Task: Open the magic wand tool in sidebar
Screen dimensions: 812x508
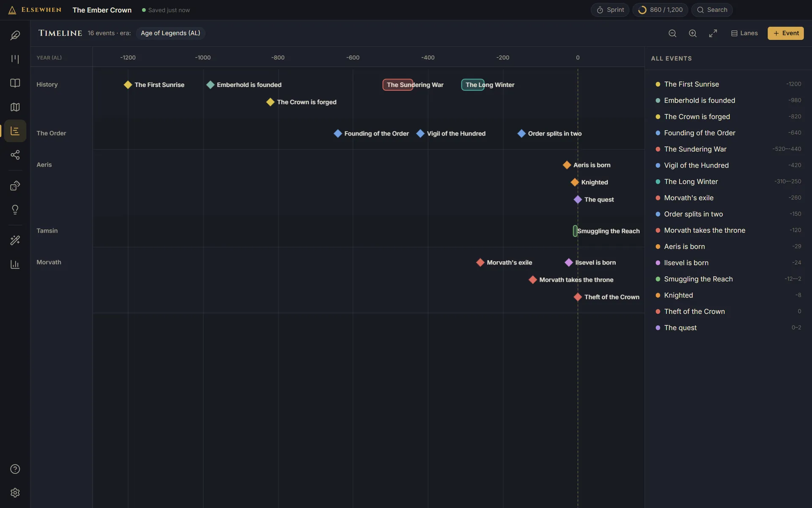Action: click(15, 240)
